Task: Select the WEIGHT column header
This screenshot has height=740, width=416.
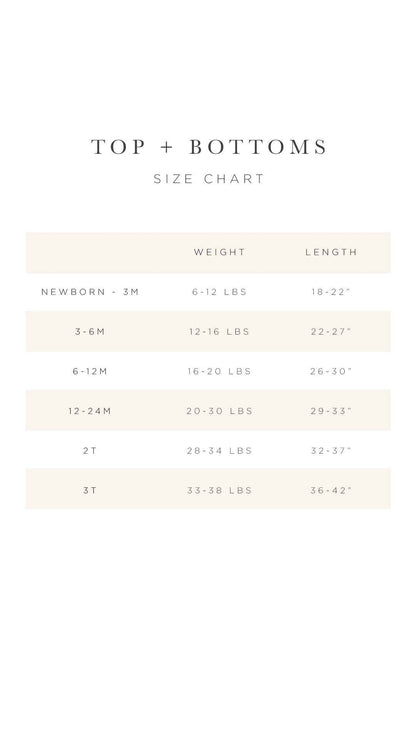Action: point(220,252)
